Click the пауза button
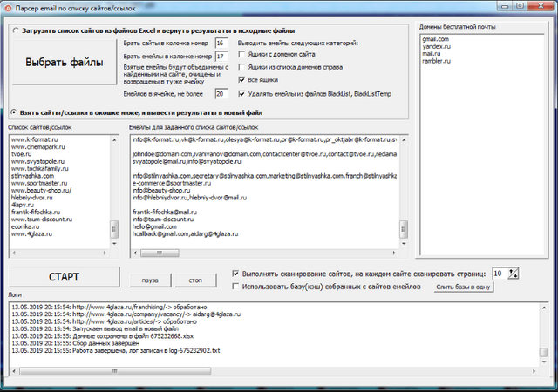558x392 pixels. click(150, 280)
